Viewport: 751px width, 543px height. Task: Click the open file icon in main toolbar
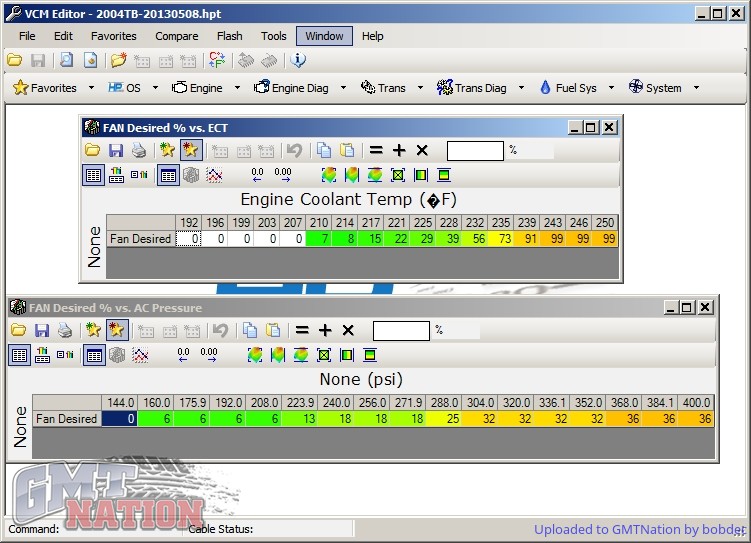[x=14, y=60]
